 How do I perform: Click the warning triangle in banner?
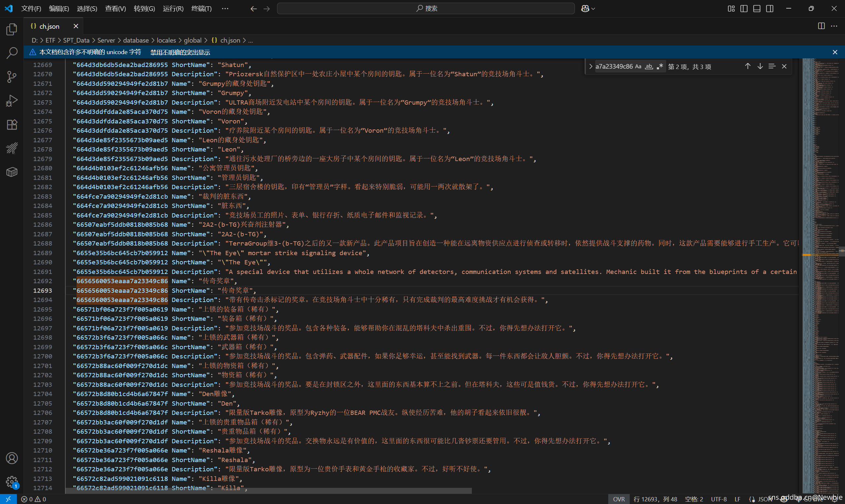point(33,52)
